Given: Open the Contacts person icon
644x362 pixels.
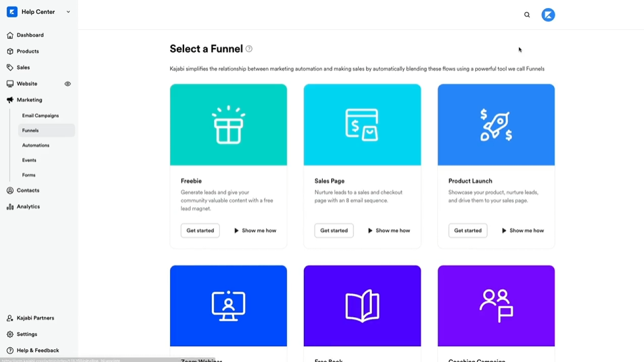Looking at the screenshot, I should tap(10, 191).
